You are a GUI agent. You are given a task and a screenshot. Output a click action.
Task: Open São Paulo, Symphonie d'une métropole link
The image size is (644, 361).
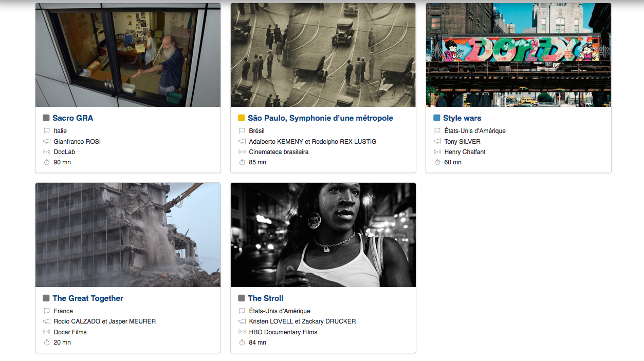point(320,118)
